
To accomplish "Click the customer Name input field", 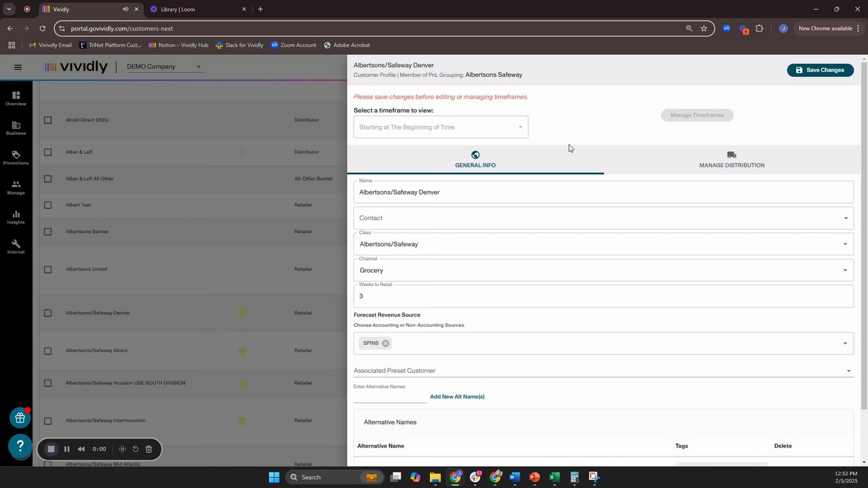I will click(604, 192).
